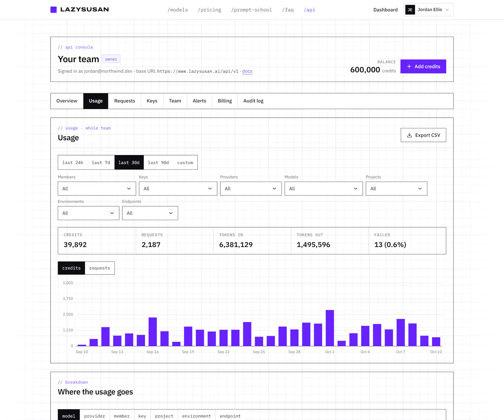Switch to the Requests tab
Screen dimensions: 504x420
pos(125,101)
